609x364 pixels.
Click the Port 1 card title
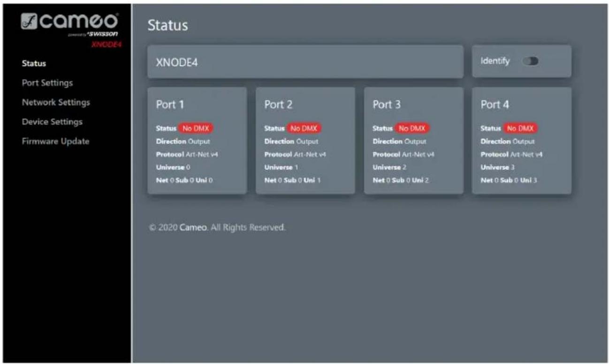[x=170, y=105]
